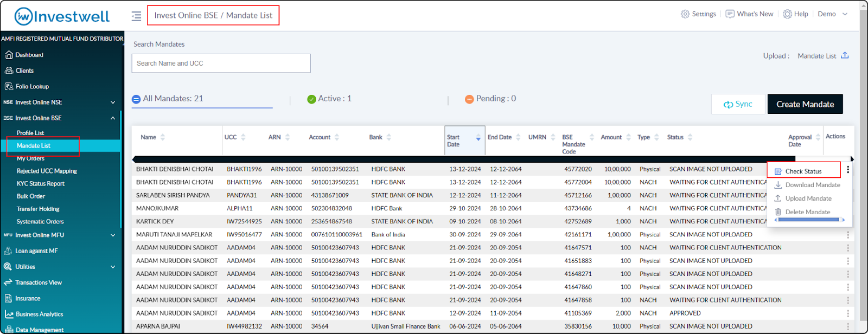
Task: Filter by Active : 1 tab
Action: pyautogui.click(x=329, y=99)
